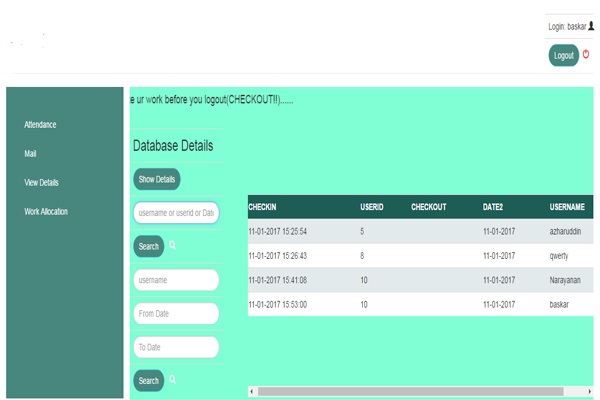Open the Attendance sidebar item

[x=40, y=125]
